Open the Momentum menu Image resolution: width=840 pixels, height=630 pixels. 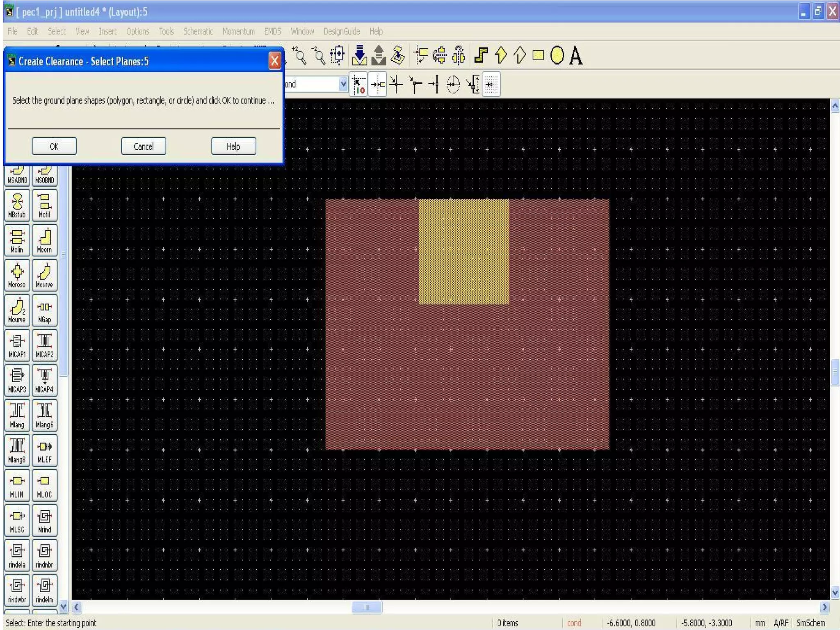(x=238, y=32)
